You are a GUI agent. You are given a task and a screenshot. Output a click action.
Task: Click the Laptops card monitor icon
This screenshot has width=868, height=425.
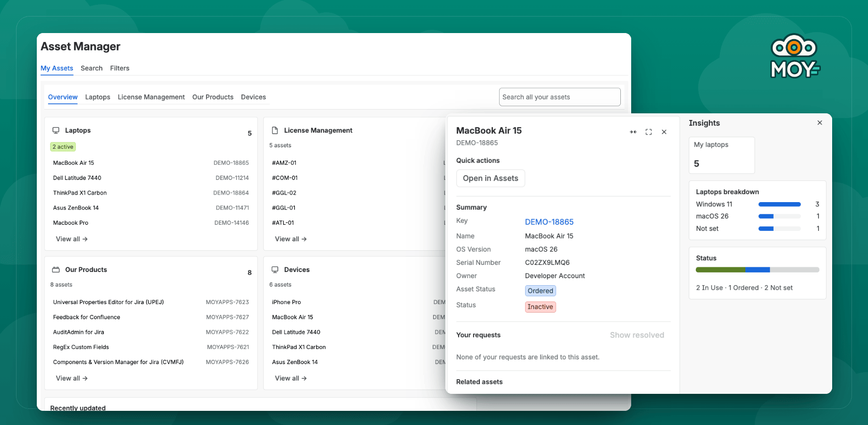click(x=56, y=130)
